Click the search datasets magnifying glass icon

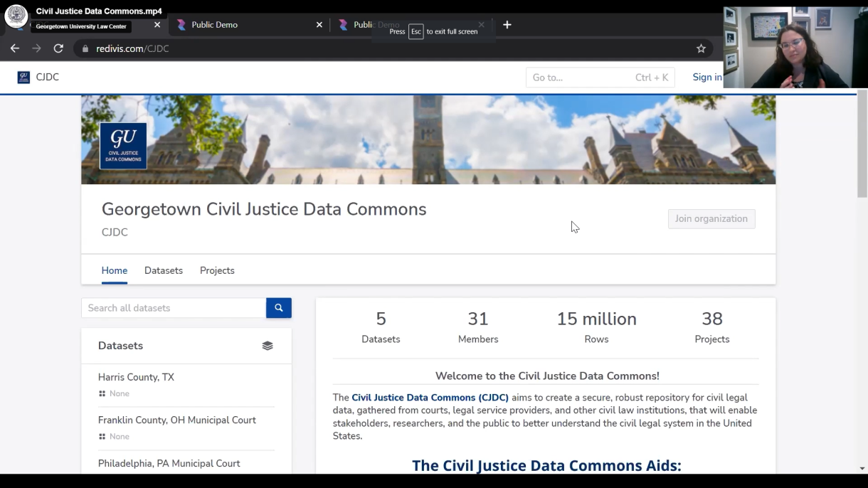coord(278,307)
